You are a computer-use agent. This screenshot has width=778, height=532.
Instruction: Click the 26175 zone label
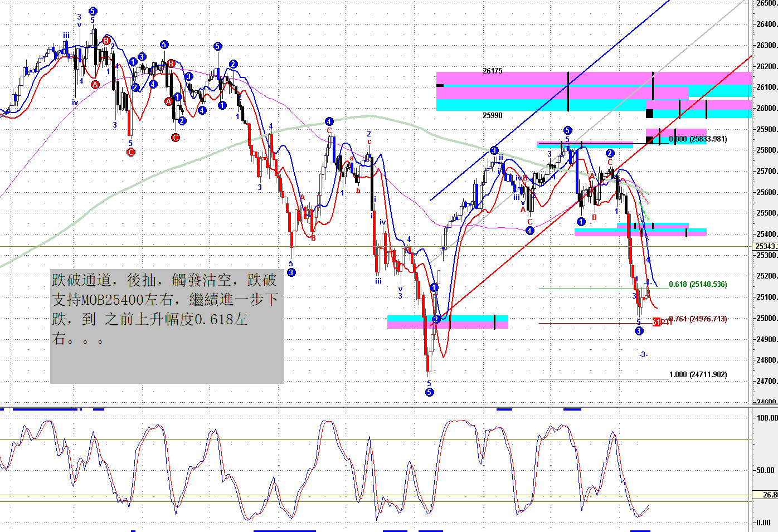pyautogui.click(x=493, y=71)
